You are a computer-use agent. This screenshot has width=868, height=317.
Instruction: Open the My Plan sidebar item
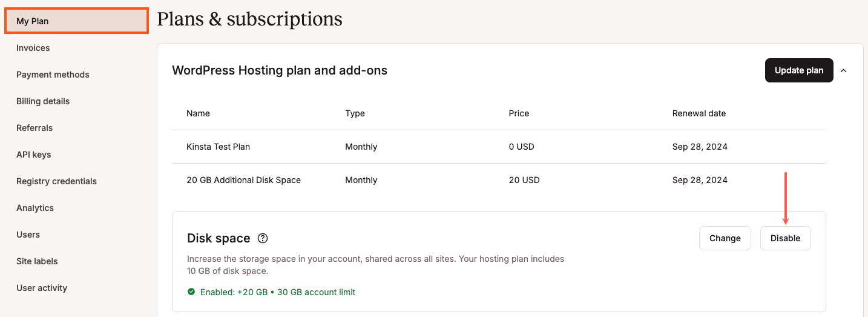pos(76,21)
